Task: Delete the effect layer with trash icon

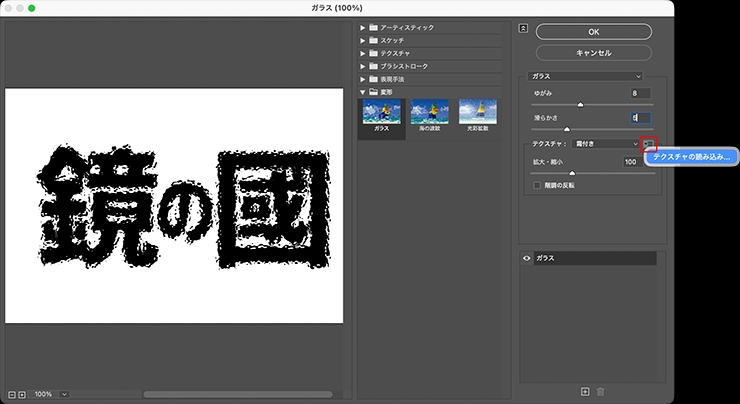Action: (x=601, y=391)
